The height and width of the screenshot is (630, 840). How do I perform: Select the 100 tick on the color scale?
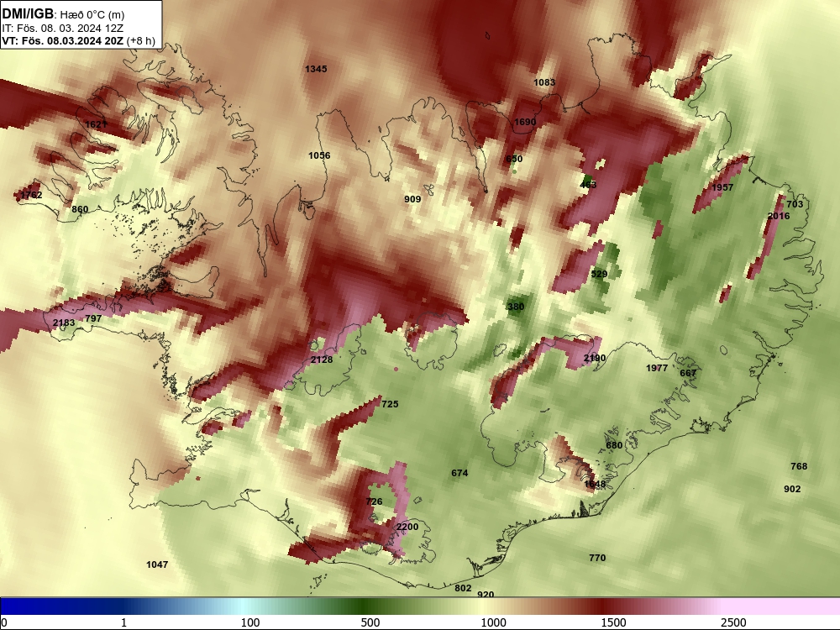pyautogui.click(x=250, y=622)
